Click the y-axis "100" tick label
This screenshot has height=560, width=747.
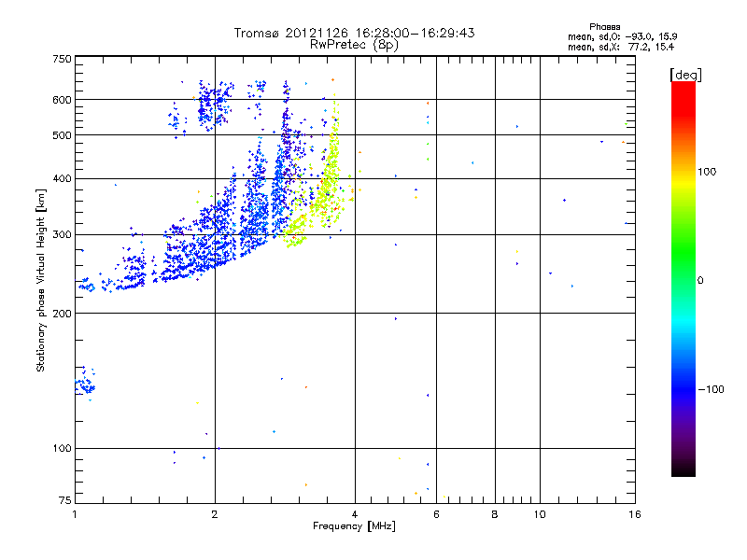(62, 448)
